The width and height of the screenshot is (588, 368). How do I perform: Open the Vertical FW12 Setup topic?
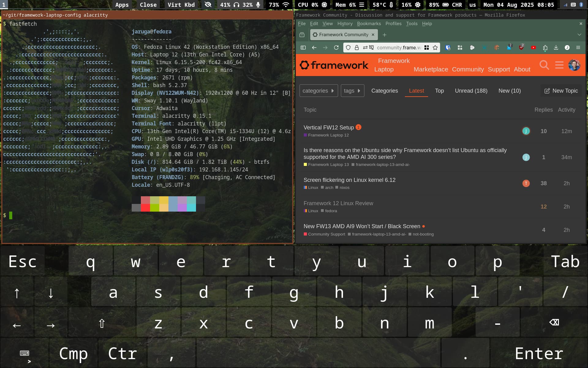click(x=328, y=128)
